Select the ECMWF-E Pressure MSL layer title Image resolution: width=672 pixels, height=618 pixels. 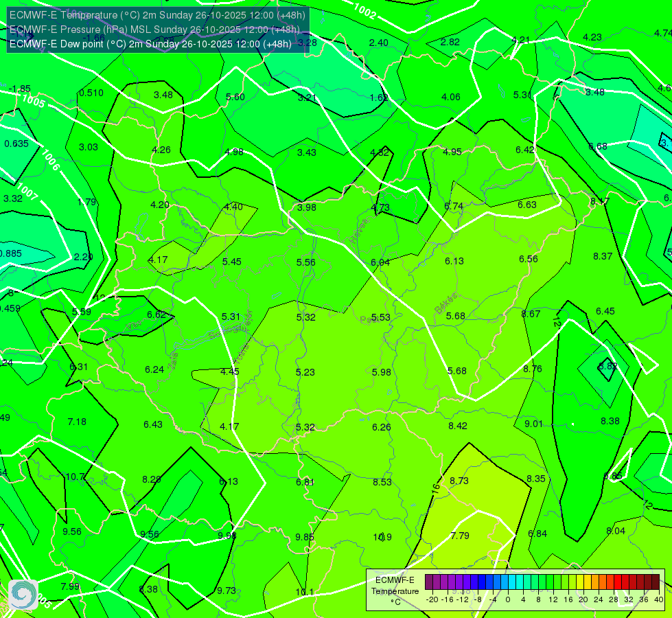point(154,30)
